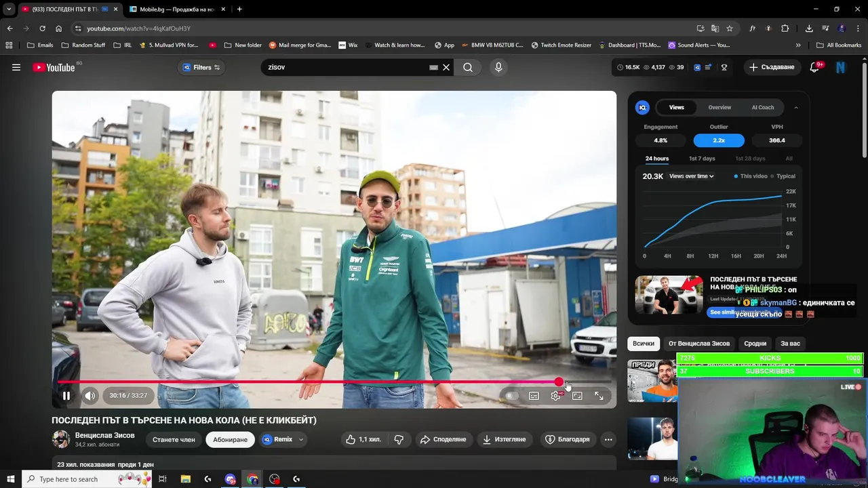This screenshot has height=488, width=868.
Task: Select the 1st 7 days range tab
Action: [x=702, y=159]
